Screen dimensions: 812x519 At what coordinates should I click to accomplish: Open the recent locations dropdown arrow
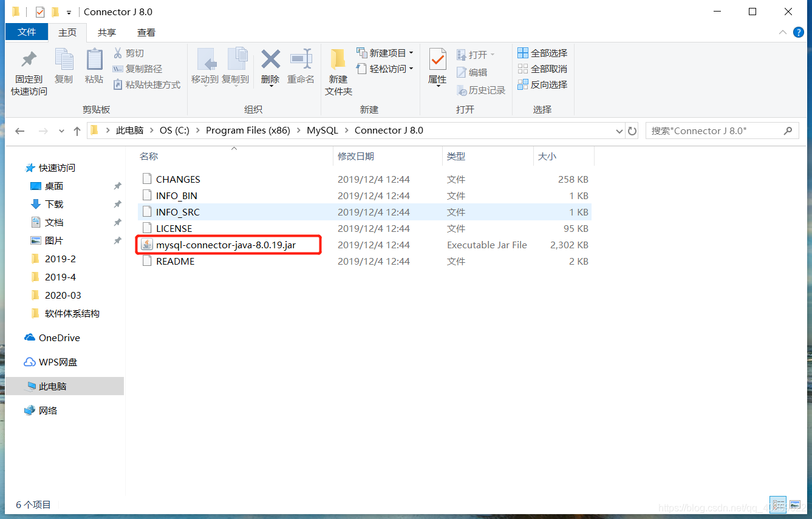pos(61,131)
